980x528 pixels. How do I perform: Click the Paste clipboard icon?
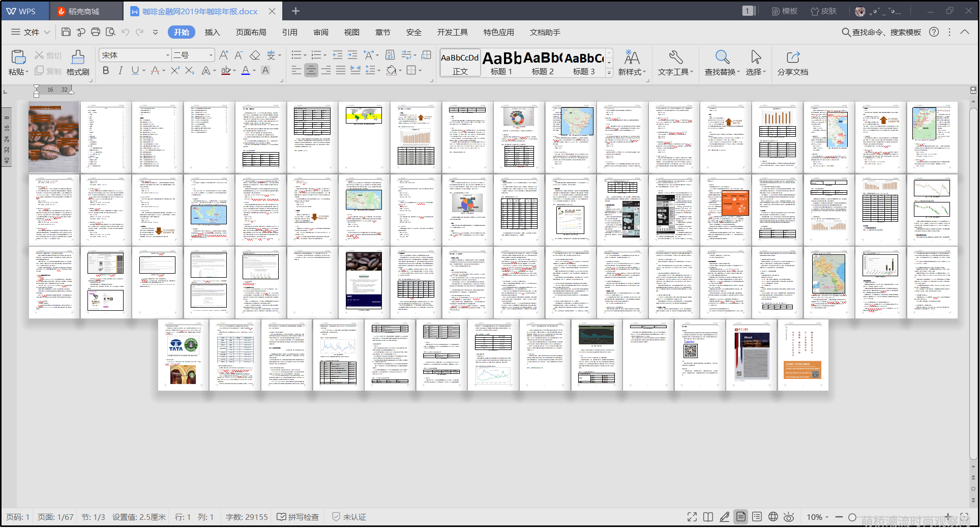pos(18,57)
